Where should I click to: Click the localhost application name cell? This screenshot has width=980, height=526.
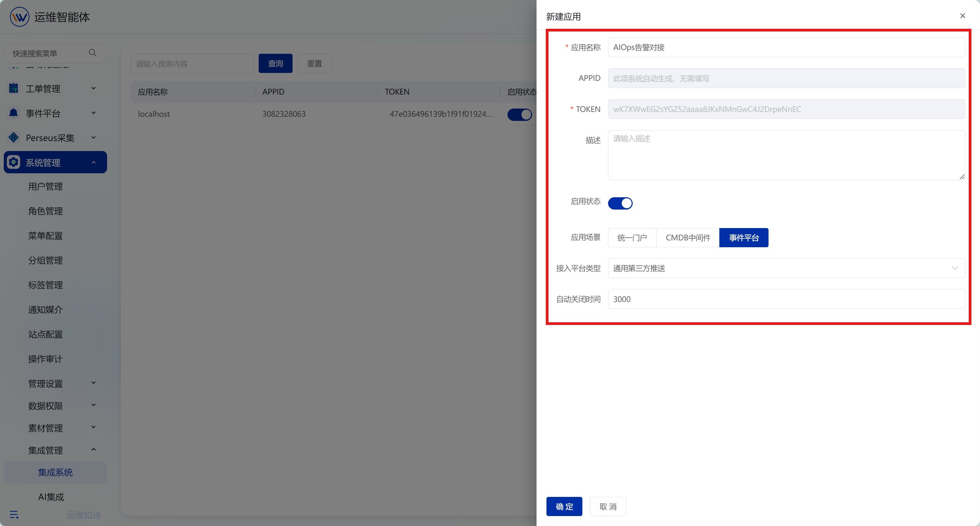pyautogui.click(x=154, y=114)
